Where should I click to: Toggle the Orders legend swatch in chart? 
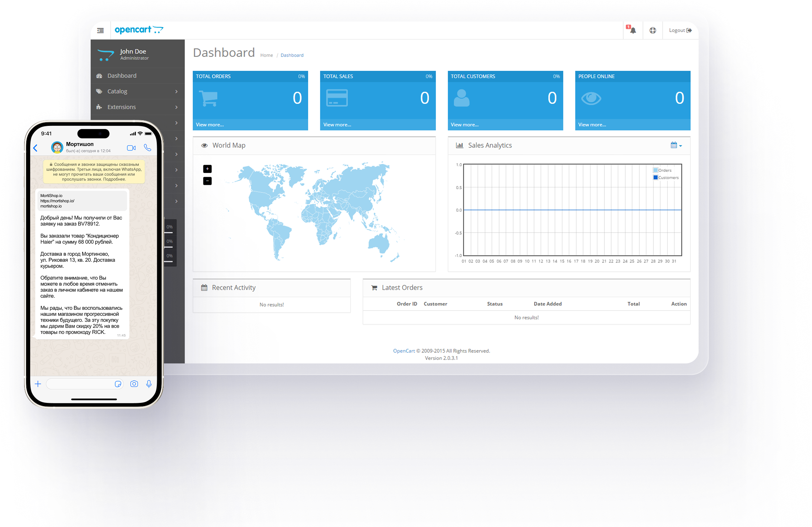tap(656, 170)
